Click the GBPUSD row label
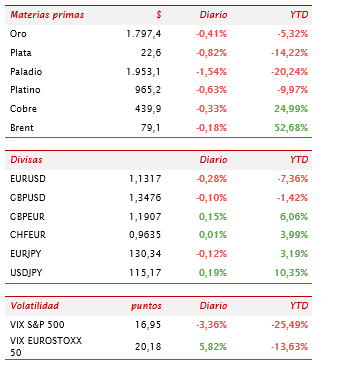 tap(28, 198)
